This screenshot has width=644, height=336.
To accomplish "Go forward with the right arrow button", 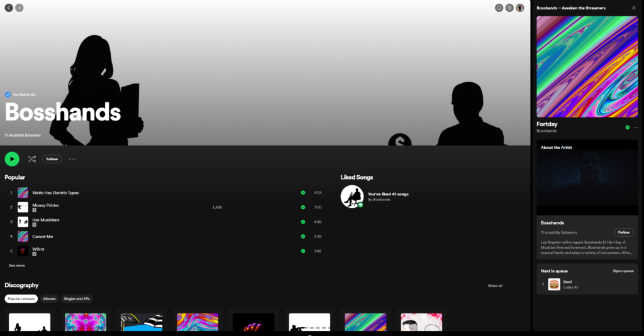I will pyautogui.click(x=19, y=8).
